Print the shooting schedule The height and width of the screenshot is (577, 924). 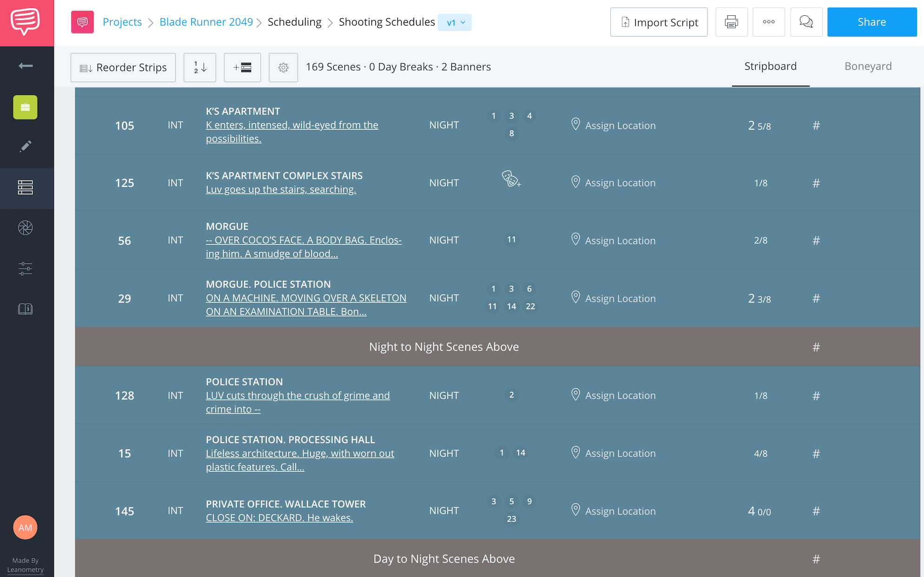(x=732, y=22)
